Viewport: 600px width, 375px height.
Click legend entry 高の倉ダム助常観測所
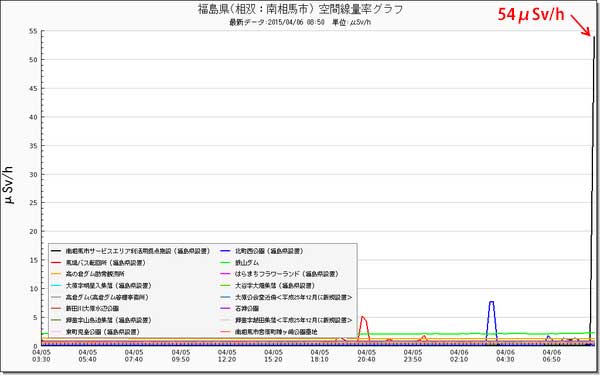click(x=95, y=274)
